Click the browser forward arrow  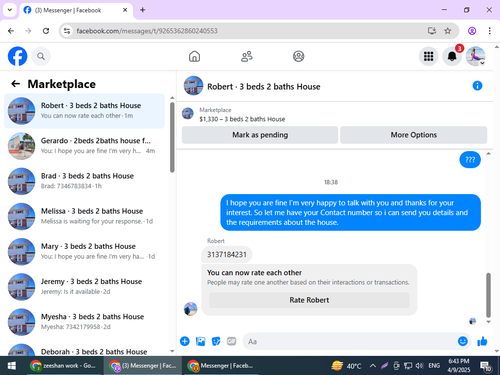(x=28, y=31)
